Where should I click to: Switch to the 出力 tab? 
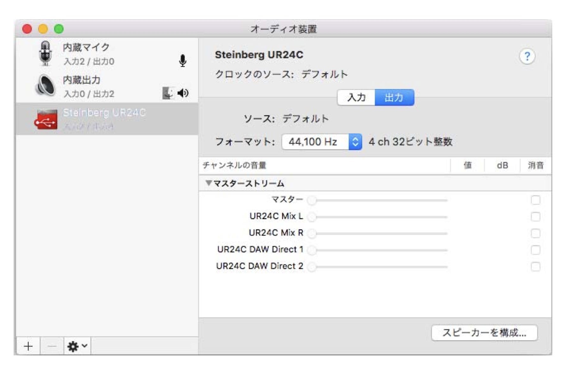(394, 97)
